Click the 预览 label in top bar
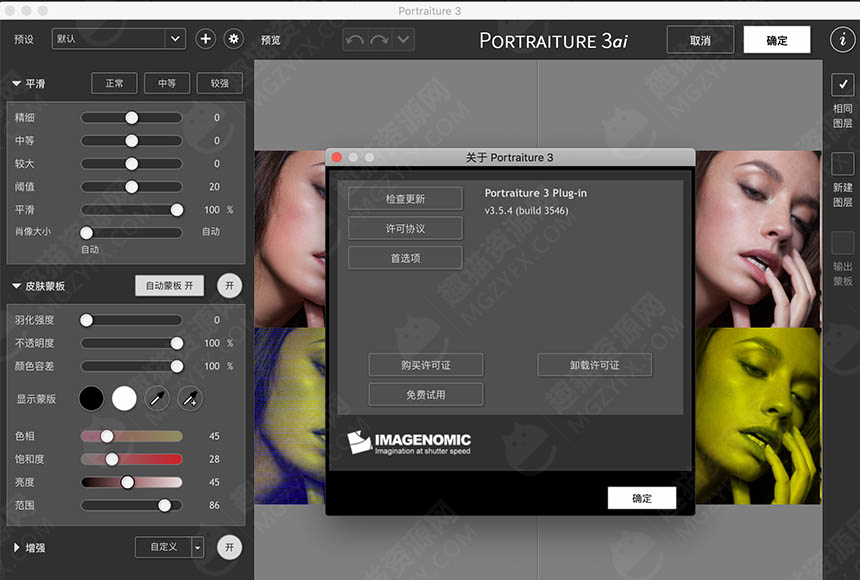 tap(271, 40)
